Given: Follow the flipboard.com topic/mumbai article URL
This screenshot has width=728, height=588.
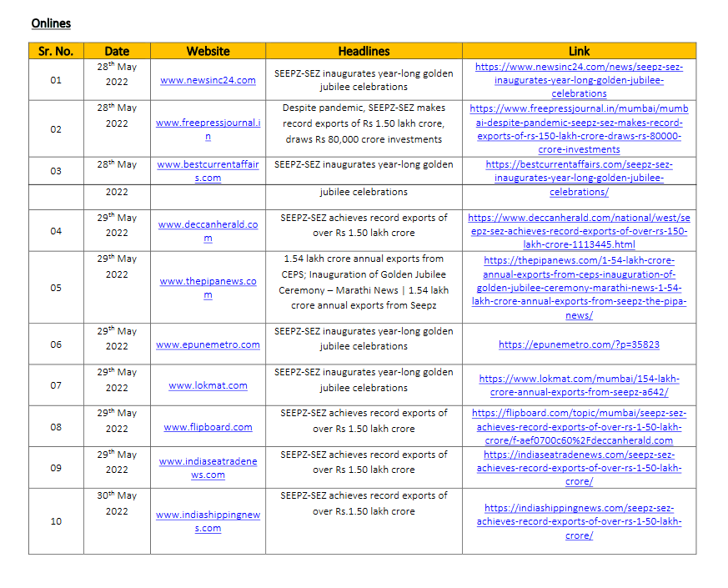Looking at the screenshot, I should click(x=579, y=426).
